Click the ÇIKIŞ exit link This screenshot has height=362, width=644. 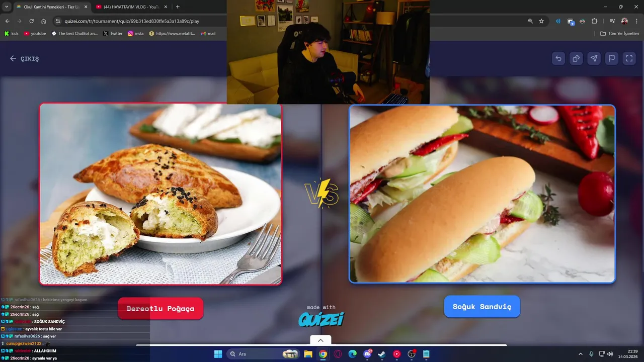(x=24, y=58)
